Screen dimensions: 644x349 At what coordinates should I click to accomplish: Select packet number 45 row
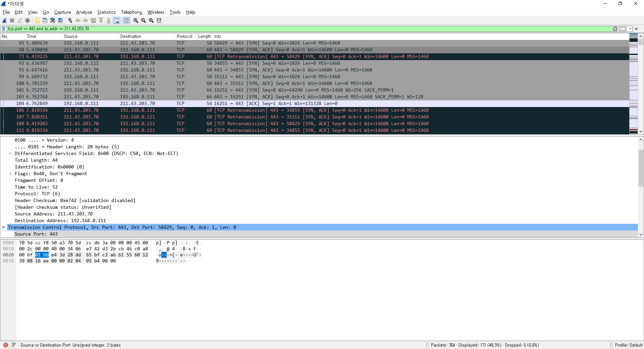(315, 43)
